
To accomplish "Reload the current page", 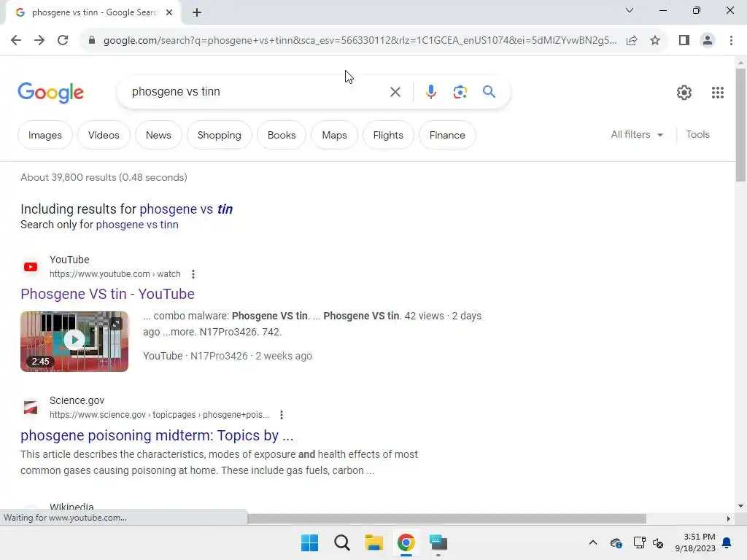I will 63,40.
